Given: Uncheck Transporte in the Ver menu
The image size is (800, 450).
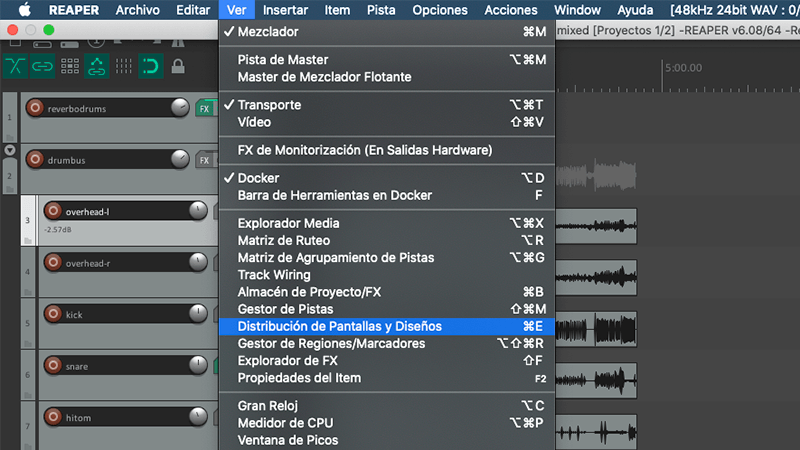Looking at the screenshot, I should pos(269,105).
